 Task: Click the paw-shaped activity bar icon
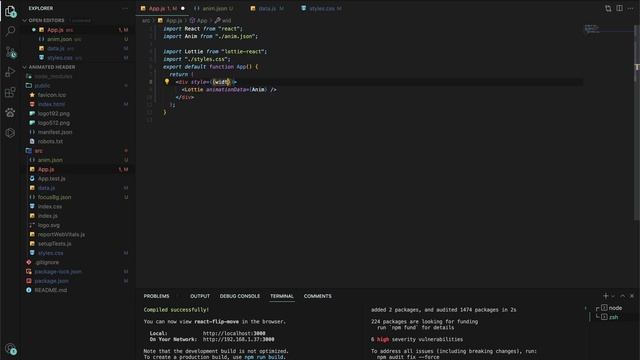(x=10, y=112)
